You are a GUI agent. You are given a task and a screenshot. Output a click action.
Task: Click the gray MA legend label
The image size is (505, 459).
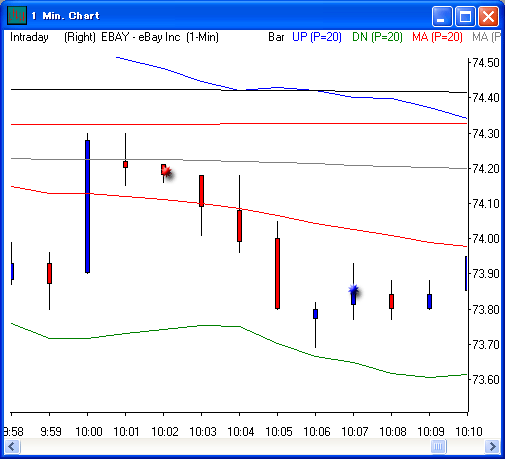point(486,37)
